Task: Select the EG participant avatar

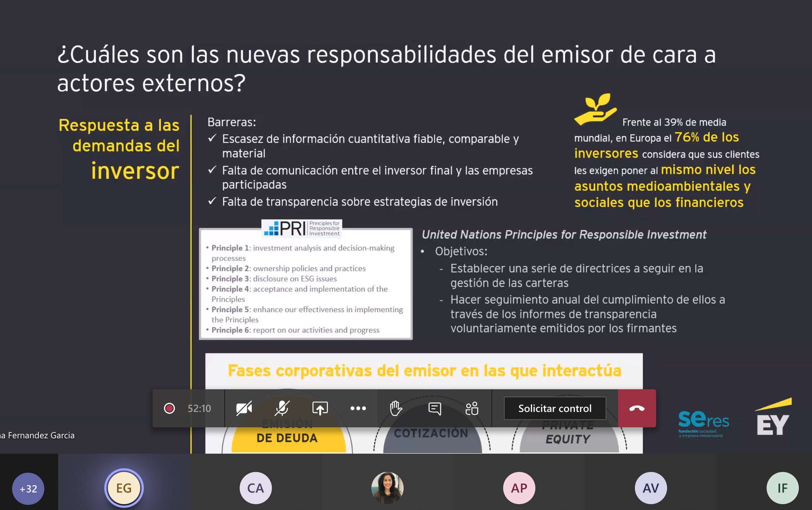Action: click(124, 488)
